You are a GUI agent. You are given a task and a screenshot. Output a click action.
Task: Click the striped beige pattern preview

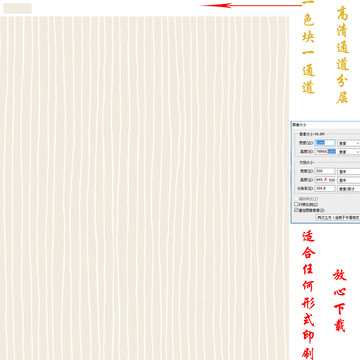click(144, 188)
